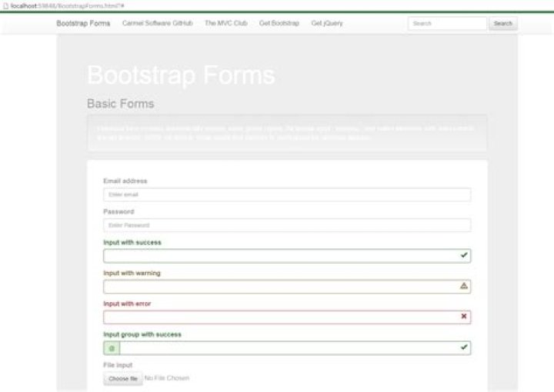Click the Password input field

click(x=286, y=225)
